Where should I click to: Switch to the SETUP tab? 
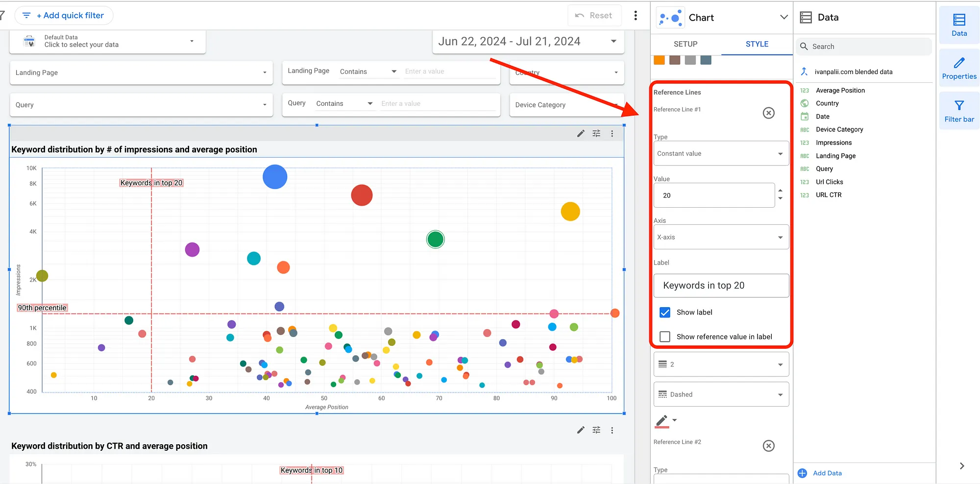(685, 44)
